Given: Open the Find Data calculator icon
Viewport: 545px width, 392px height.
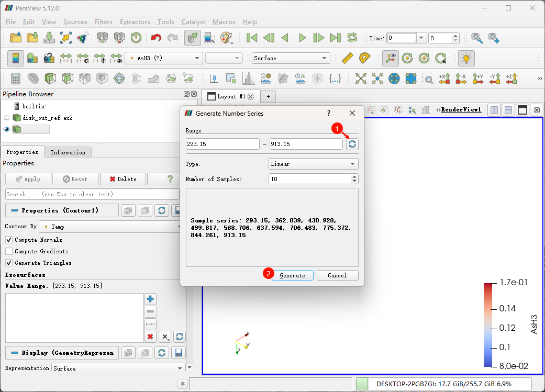Looking at the screenshot, I should click(15, 79).
